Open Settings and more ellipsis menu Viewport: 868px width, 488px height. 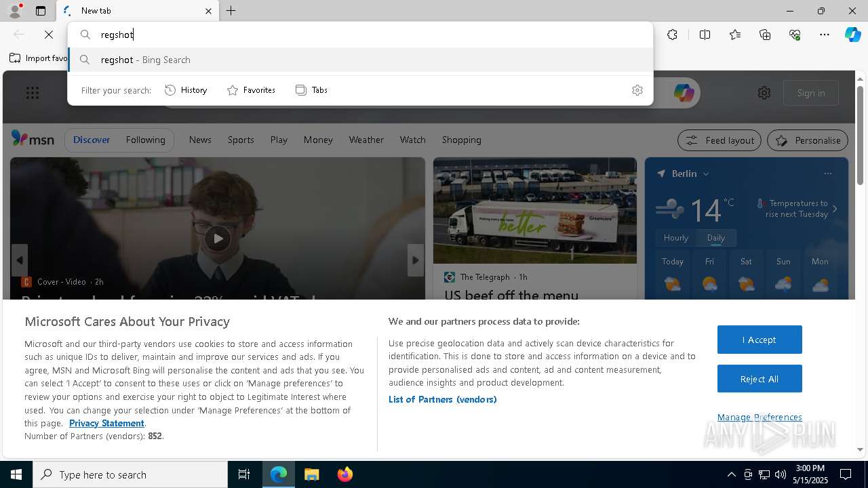pos(825,35)
